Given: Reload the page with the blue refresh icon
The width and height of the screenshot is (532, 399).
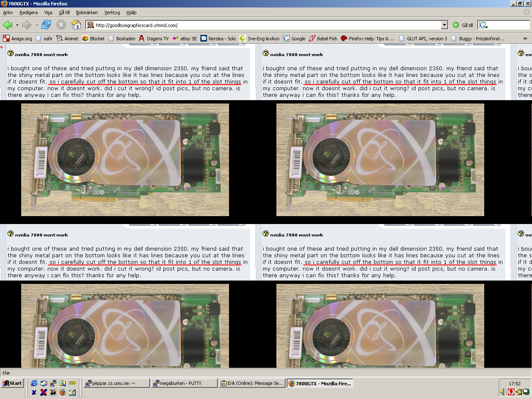Looking at the screenshot, I should 46,25.
